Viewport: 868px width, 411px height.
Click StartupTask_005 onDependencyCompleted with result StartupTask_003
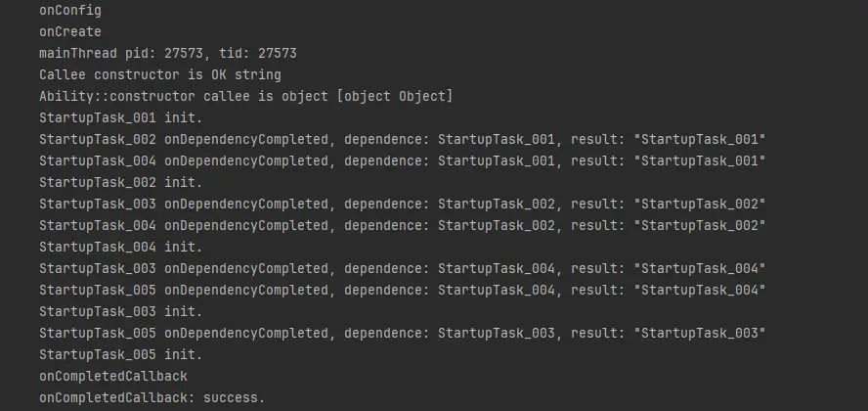coord(403,333)
